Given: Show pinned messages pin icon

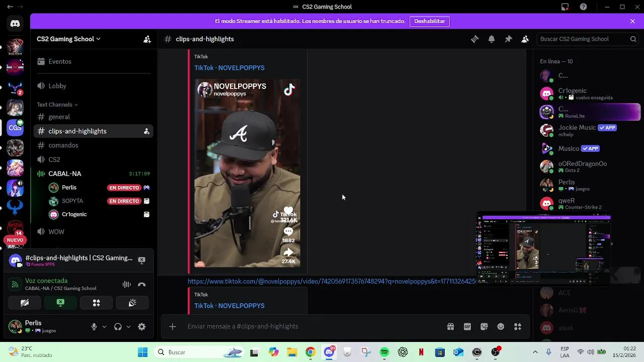Looking at the screenshot, I should (508, 39).
